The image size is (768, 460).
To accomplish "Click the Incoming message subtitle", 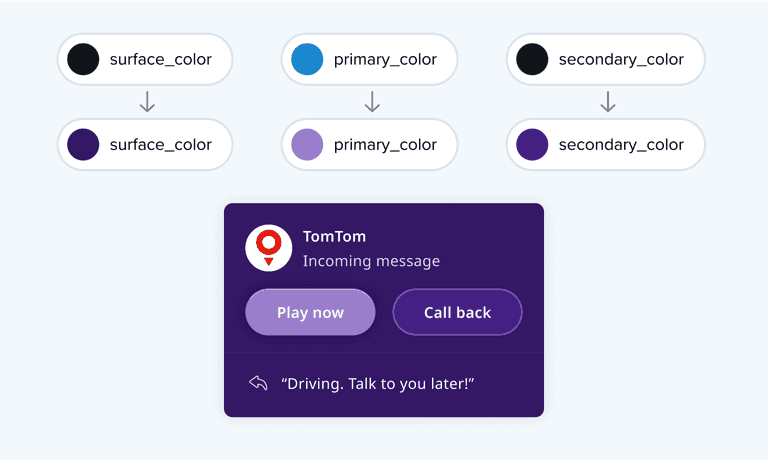I will 371,261.
